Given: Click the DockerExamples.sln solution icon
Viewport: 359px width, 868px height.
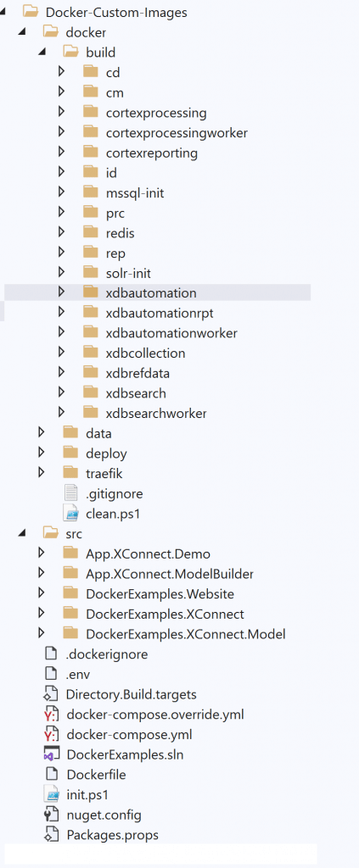Looking at the screenshot, I should (51, 754).
